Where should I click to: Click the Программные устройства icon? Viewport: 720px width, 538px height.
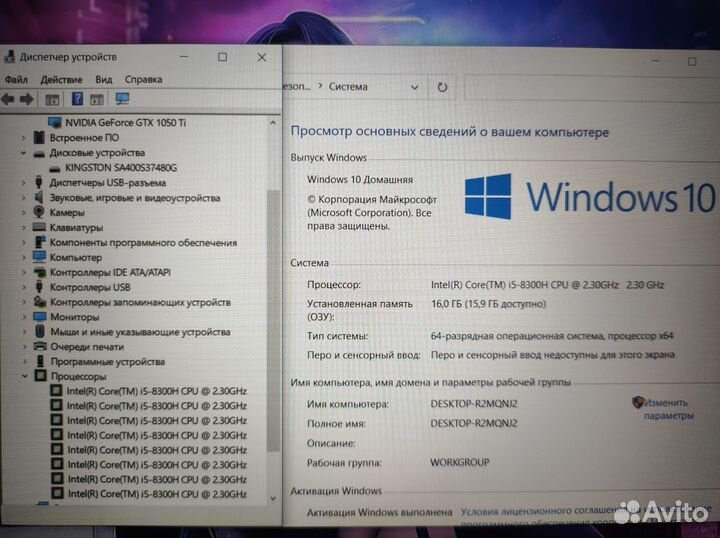click(x=41, y=361)
